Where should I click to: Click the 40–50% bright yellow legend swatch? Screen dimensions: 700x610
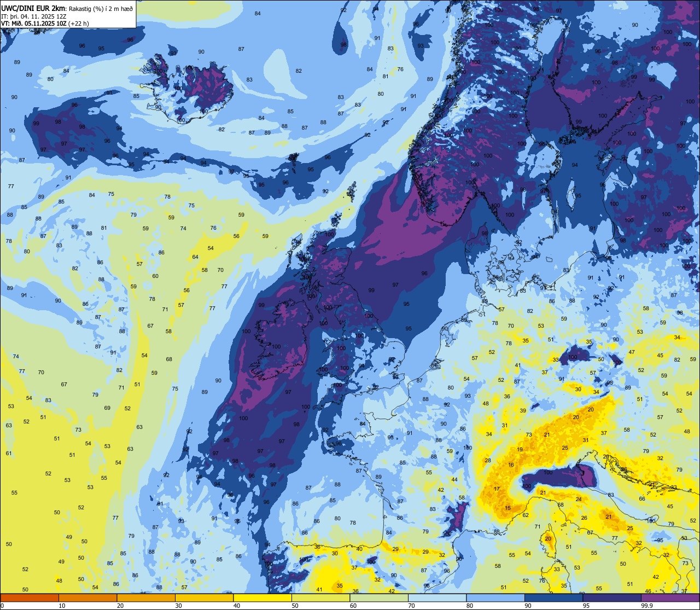click(262, 597)
